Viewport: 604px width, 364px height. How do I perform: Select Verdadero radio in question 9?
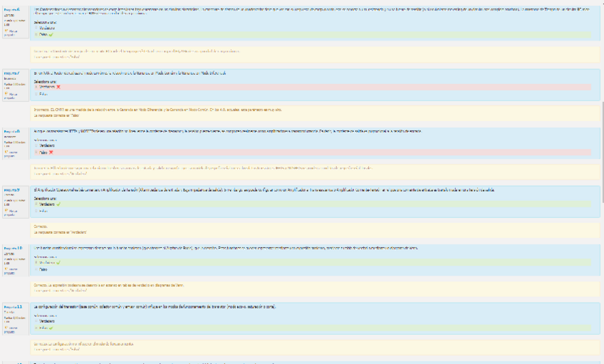pos(36,204)
